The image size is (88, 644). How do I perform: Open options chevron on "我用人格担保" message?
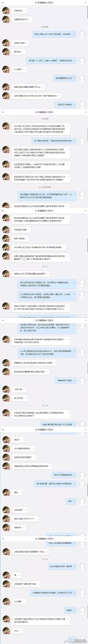[x=27, y=238]
